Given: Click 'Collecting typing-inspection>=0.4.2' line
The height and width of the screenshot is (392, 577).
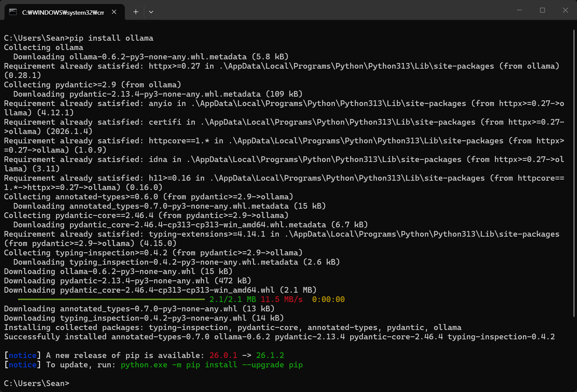Looking at the screenshot, I should pyautogui.click(x=153, y=253).
